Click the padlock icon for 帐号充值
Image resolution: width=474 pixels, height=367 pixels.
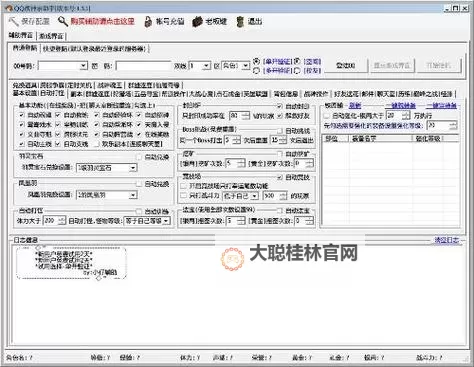(148, 22)
